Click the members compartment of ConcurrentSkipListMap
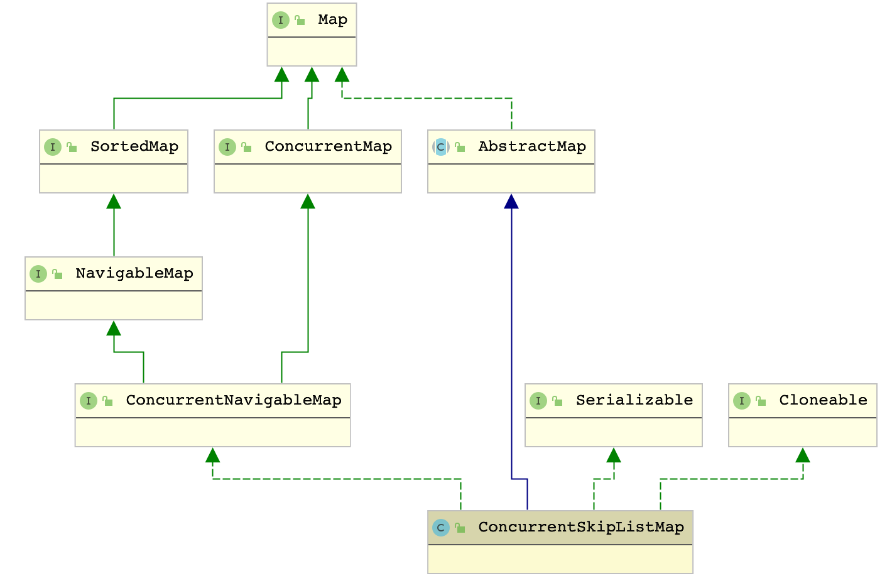Screen dimensions: 892x588 click(x=560, y=559)
